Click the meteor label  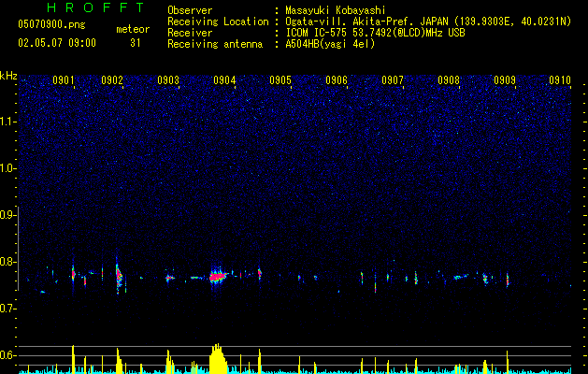tap(133, 29)
